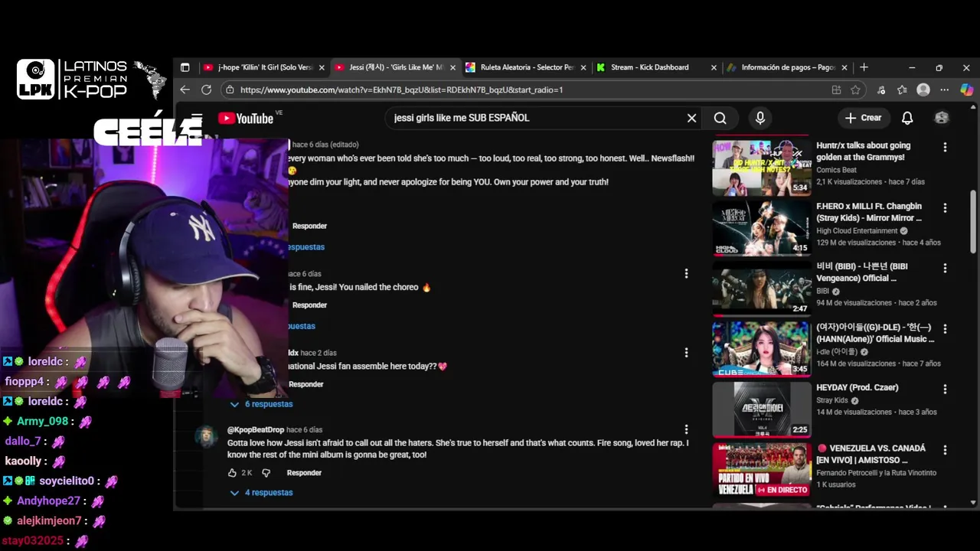The image size is (980, 551).
Task: Open the Copilot sidebar icon
Action: click(966, 90)
